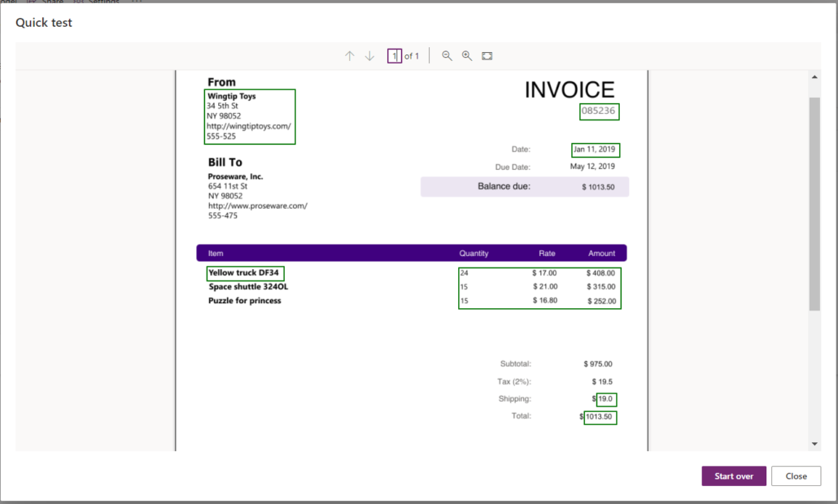Select the highlighted invoice number 085236
The height and width of the screenshot is (504, 838).
[x=599, y=111]
